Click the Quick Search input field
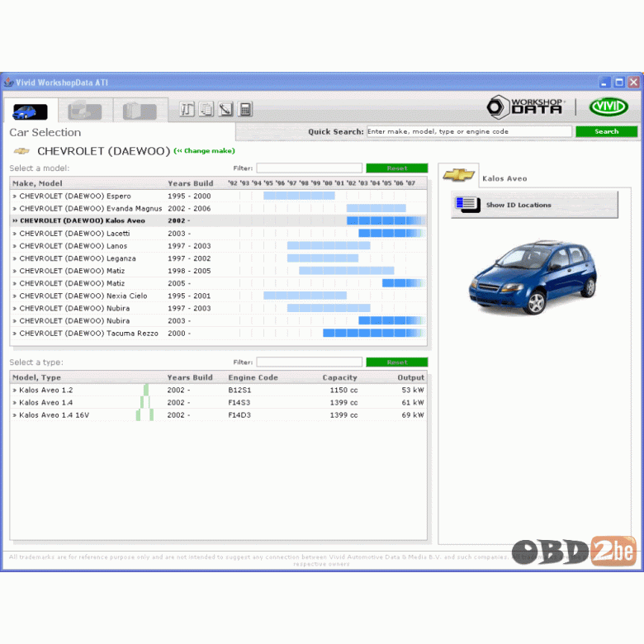The image size is (644, 644). [x=469, y=131]
